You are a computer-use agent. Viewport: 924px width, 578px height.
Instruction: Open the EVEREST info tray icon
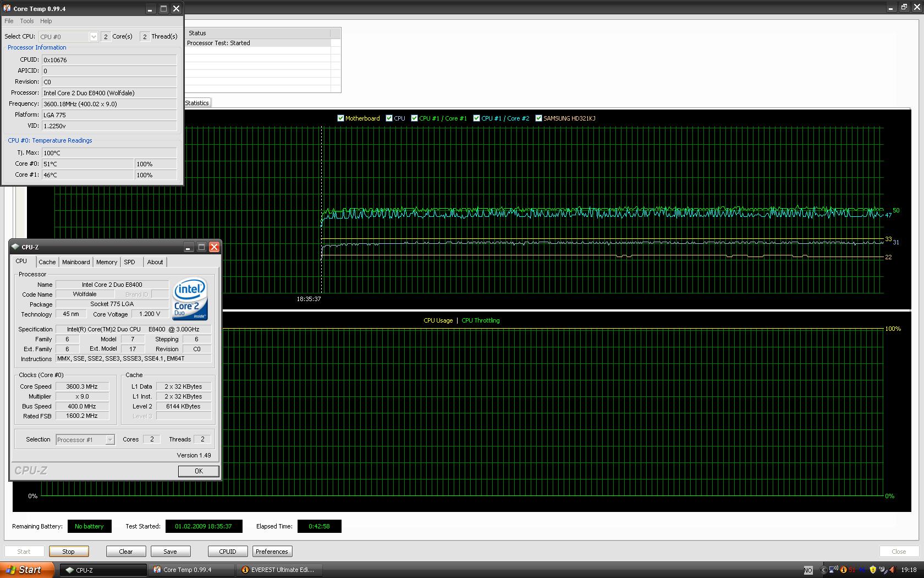pyautogui.click(x=843, y=570)
